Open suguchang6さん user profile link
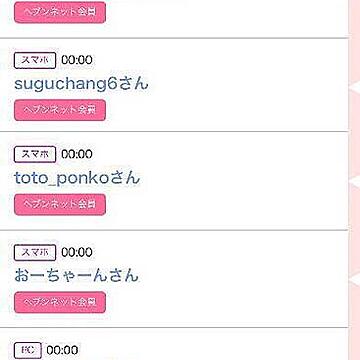The height and width of the screenshot is (360, 360). 81,84
